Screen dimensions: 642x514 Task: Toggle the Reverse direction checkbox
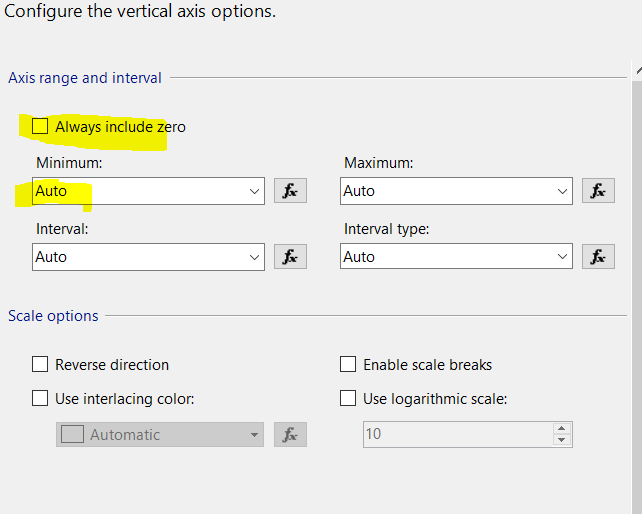(x=40, y=365)
